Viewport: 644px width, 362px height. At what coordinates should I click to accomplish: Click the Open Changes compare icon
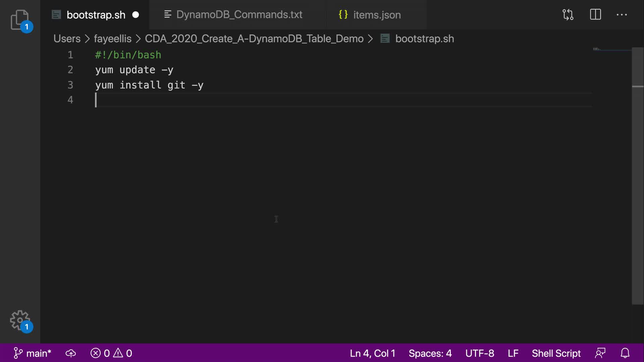click(x=568, y=15)
